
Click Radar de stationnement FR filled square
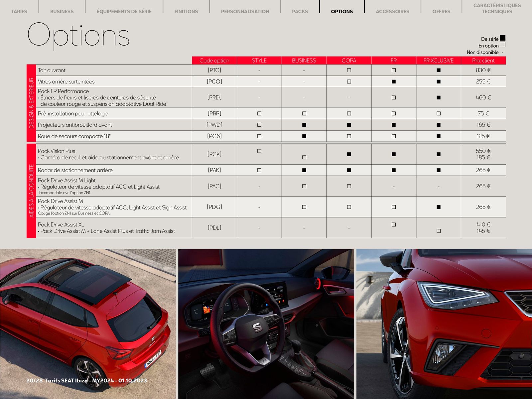tap(394, 170)
